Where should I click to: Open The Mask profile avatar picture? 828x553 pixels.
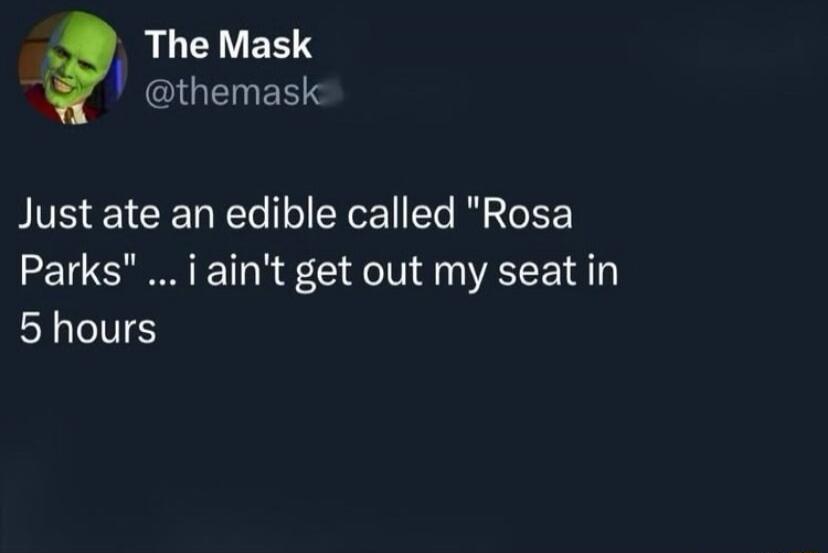[x=72, y=68]
